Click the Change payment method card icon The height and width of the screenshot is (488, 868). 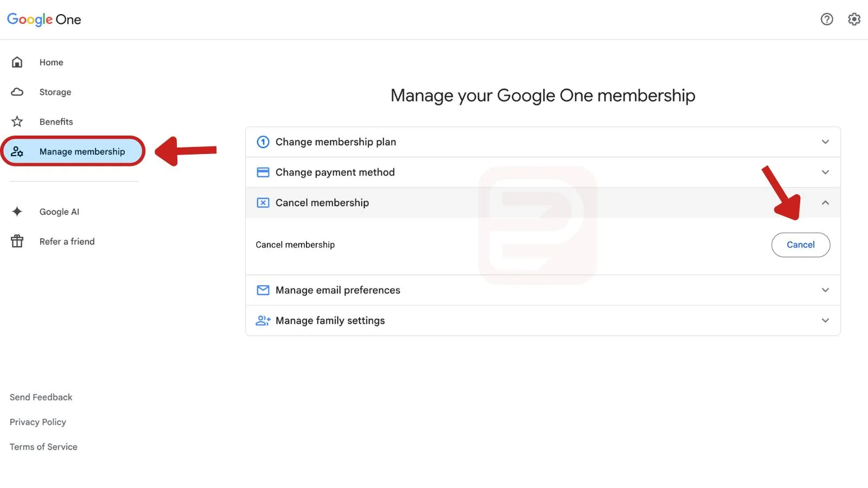point(263,172)
